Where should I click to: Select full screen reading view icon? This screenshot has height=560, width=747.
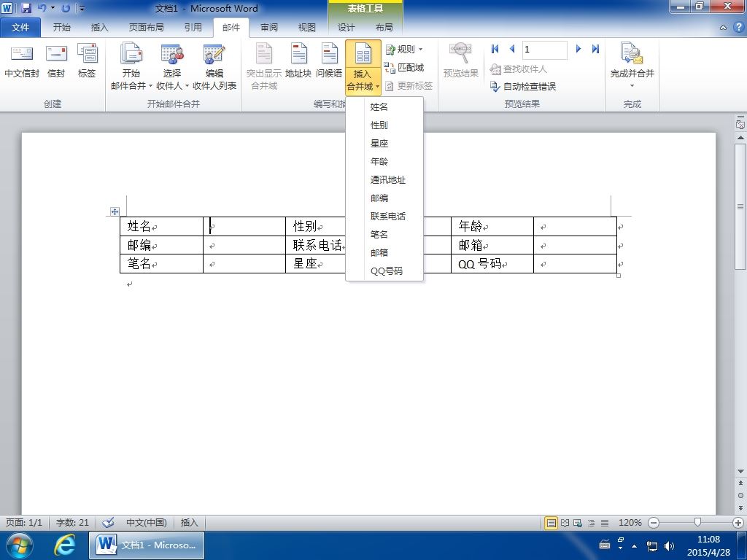[x=565, y=523]
